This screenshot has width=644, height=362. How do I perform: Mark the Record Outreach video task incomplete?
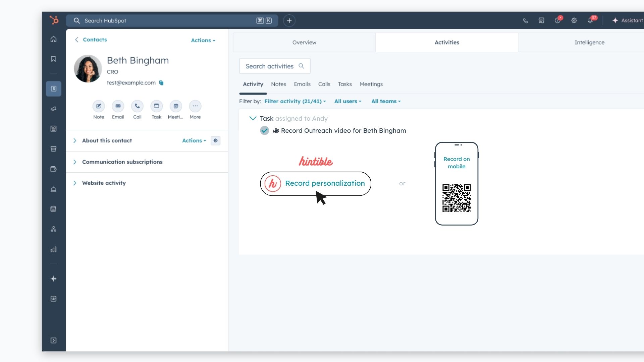coord(264,130)
